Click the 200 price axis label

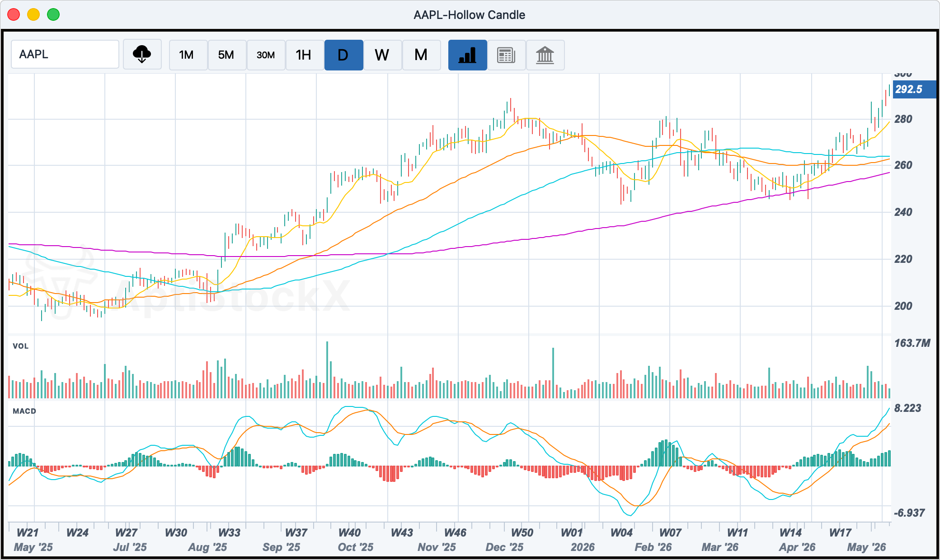point(903,306)
